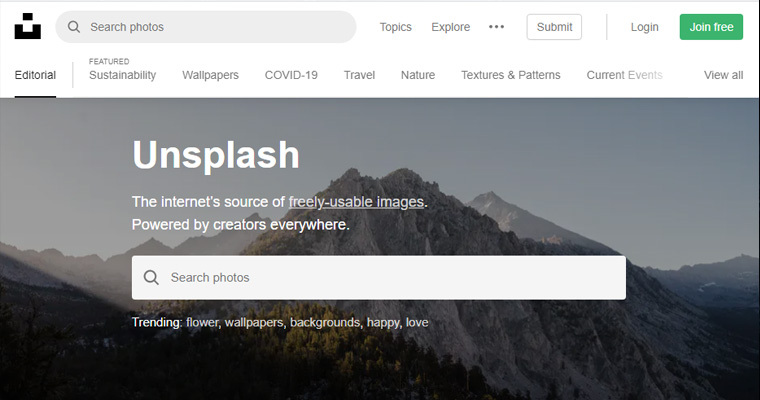Click the Unsplash hero heading
The width and height of the screenshot is (760, 400).
click(x=216, y=156)
